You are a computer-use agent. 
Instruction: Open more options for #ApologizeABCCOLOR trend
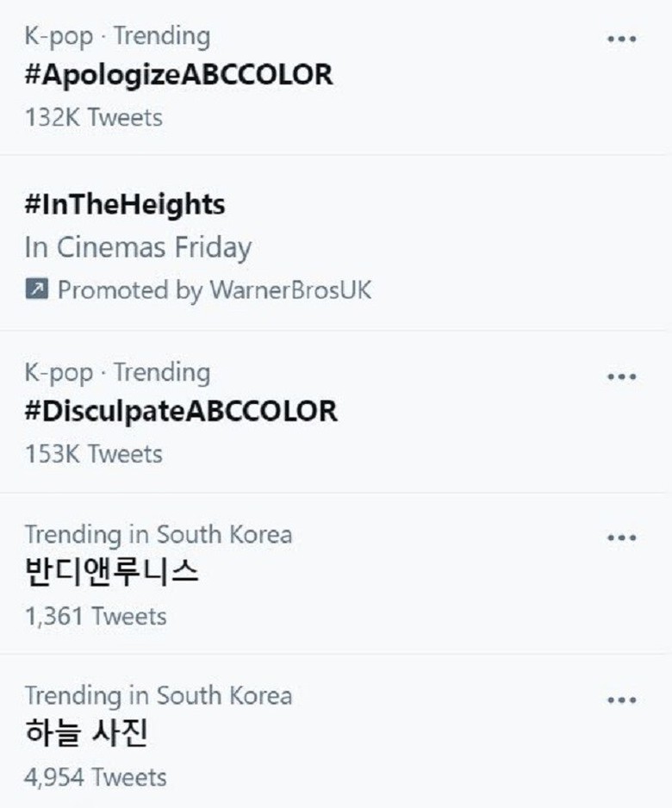click(621, 40)
